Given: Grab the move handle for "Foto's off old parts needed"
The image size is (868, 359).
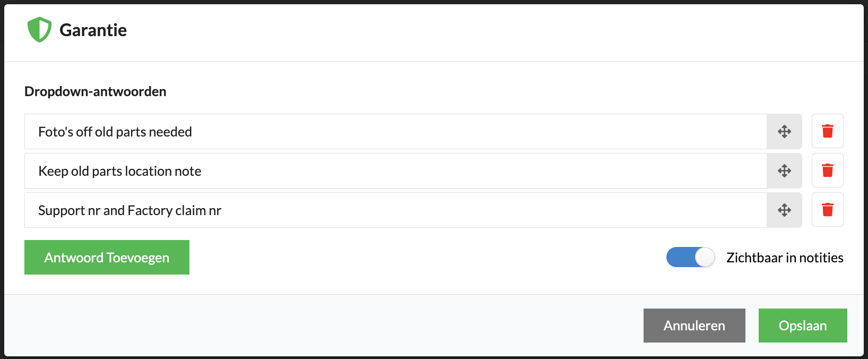Looking at the screenshot, I should tap(784, 131).
